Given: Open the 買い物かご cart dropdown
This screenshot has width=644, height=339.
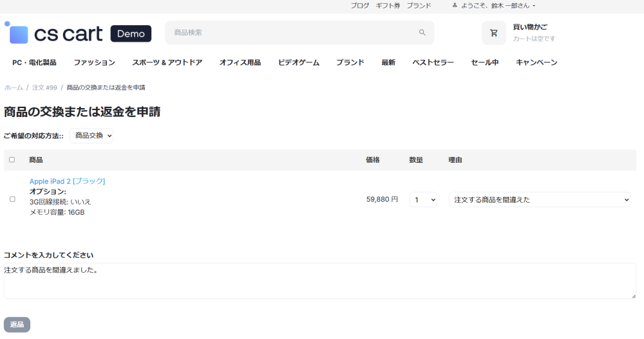Looking at the screenshot, I should 530,27.
